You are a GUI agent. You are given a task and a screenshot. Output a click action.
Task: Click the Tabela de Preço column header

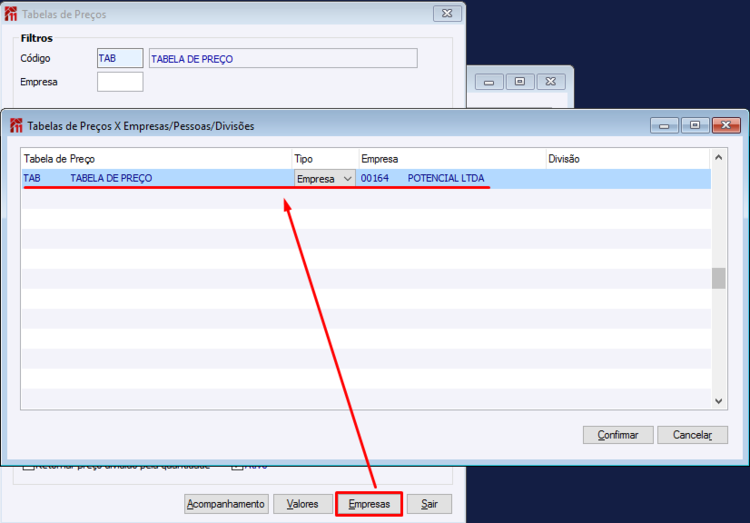coord(156,159)
